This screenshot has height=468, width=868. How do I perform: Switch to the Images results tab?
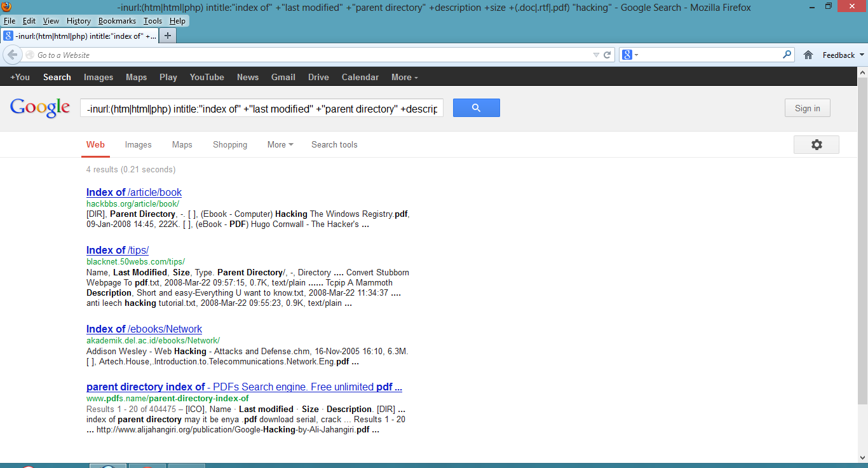point(138,144)
